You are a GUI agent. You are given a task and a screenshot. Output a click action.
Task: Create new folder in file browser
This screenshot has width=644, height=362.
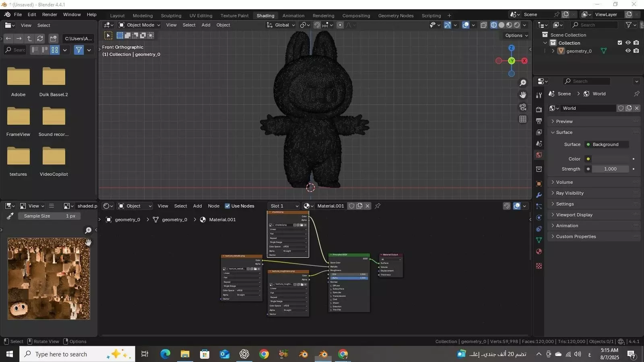click(x=53, y=39)
